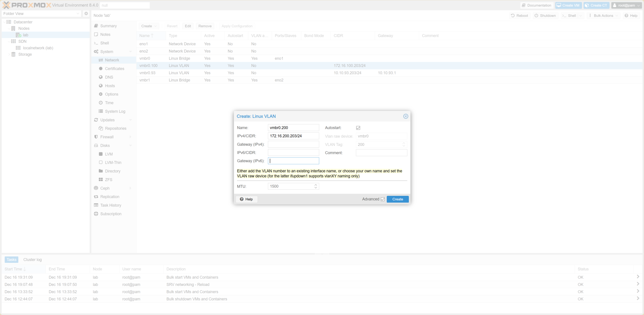The image size is (644, 315).
Task: Uncheck the Autostart checkbox
Action: pos(358,128)
